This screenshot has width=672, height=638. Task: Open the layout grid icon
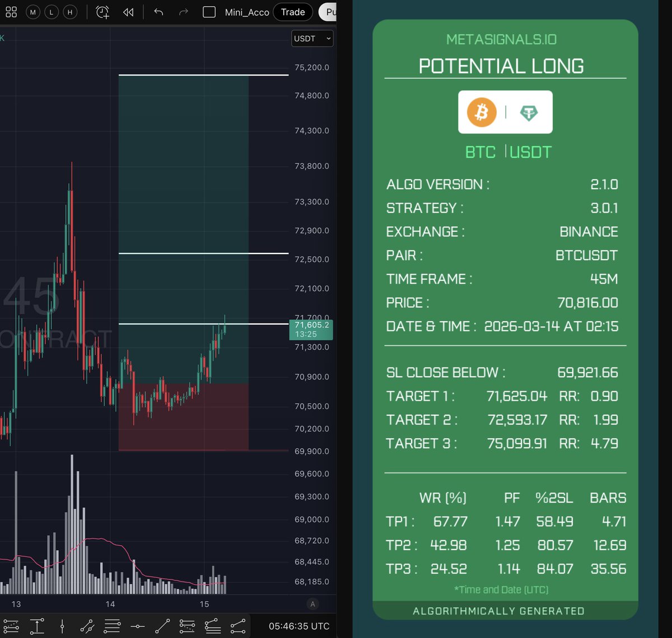pyautogui.click(x=11, y=12)
